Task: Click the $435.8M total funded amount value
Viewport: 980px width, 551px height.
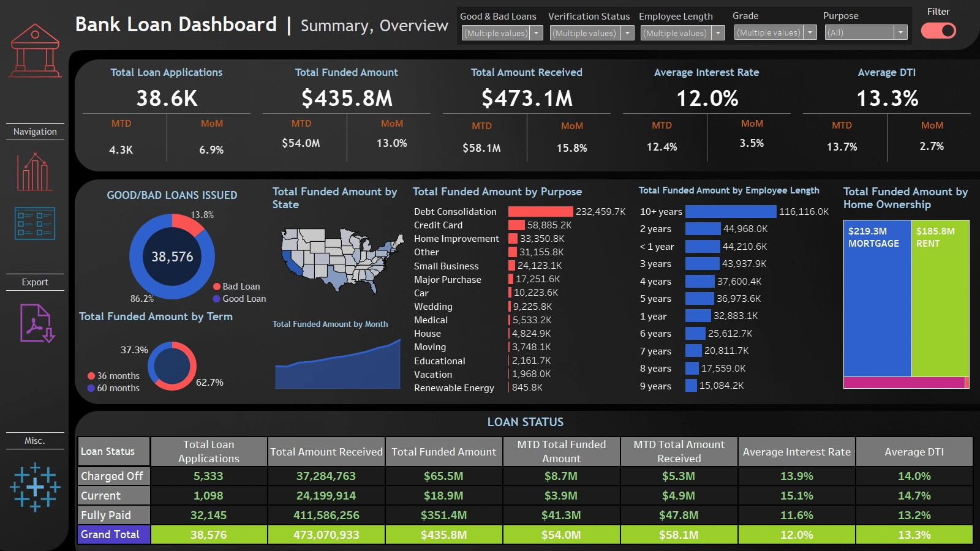Action: coord(347,98)
